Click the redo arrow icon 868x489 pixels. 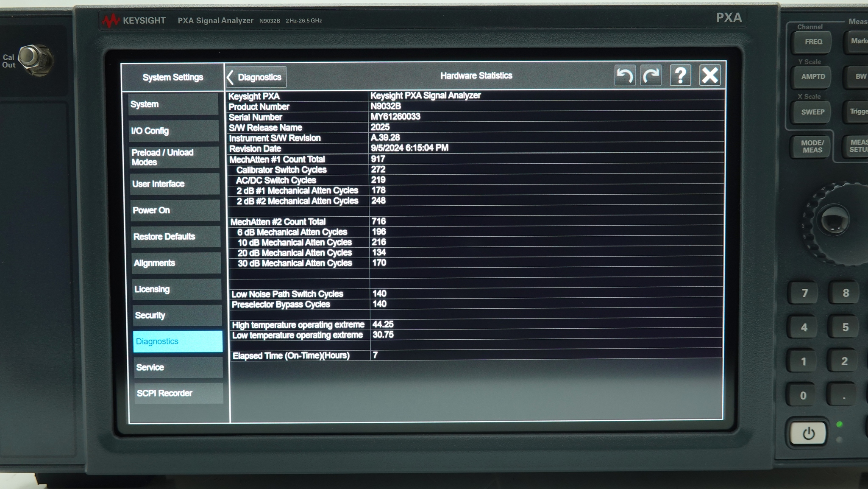(651, 76)
